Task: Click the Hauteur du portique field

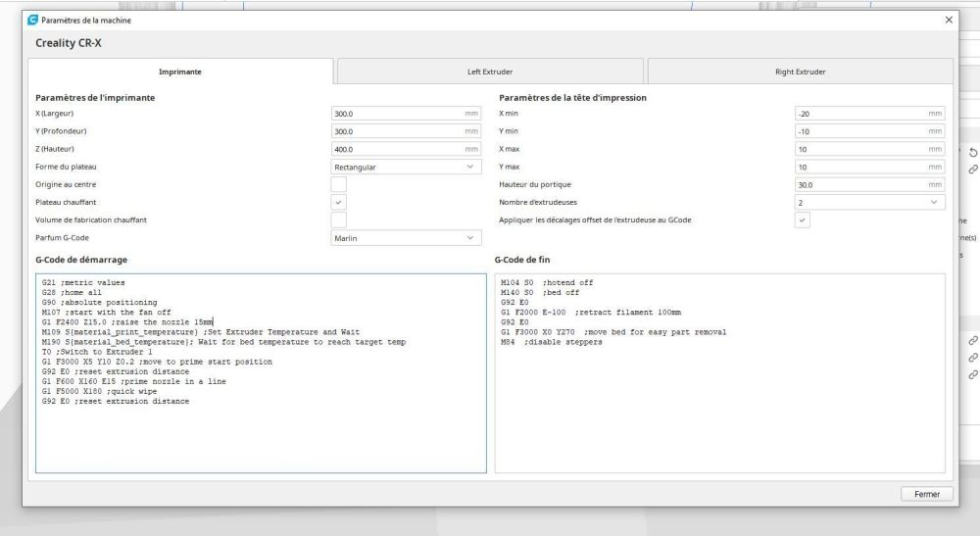Action: pos(869,185)
